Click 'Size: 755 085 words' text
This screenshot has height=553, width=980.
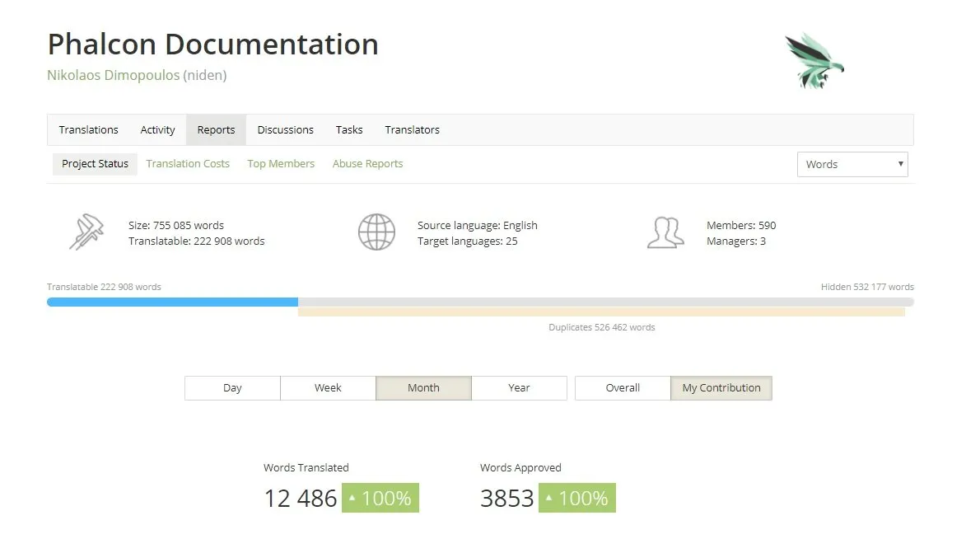(176, 225)
